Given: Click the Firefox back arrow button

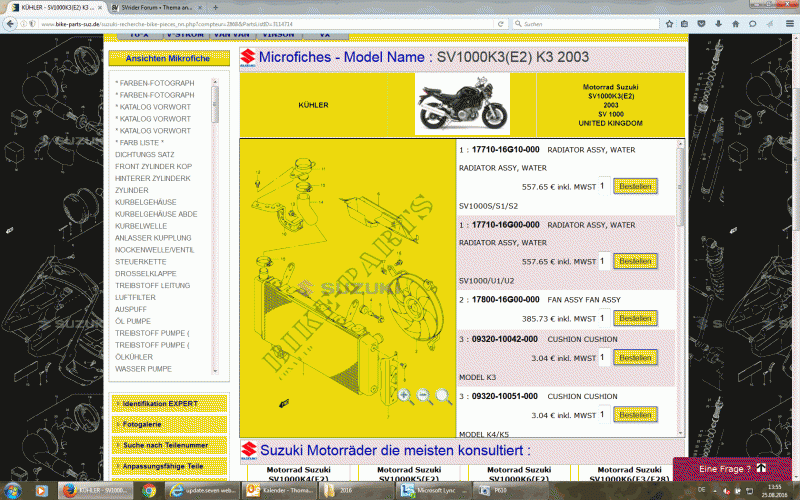Looking at the screenshot, I should coord(10,24).
